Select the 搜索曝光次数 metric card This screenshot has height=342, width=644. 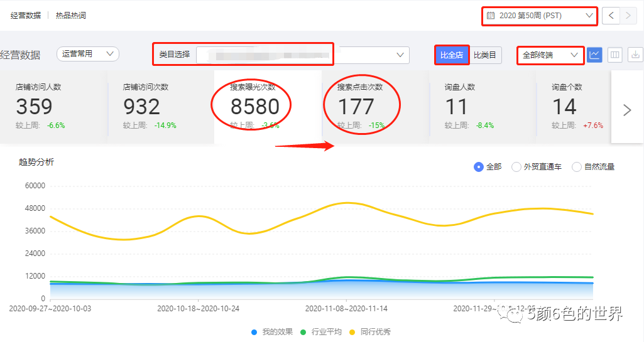(268, 107)
